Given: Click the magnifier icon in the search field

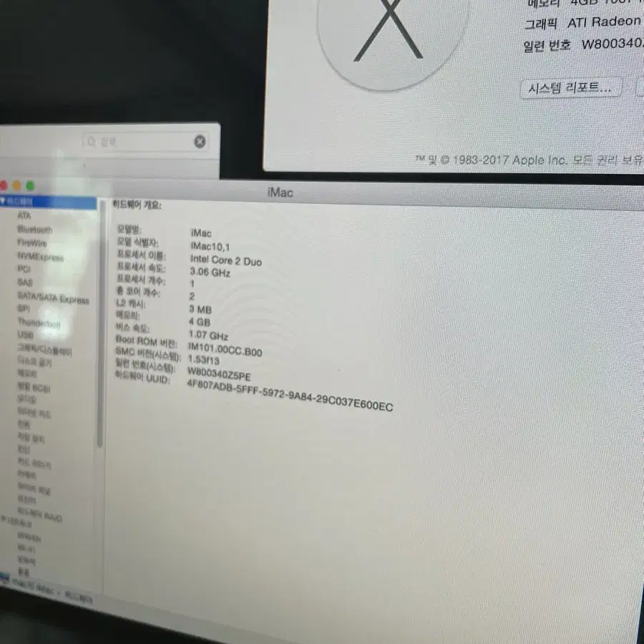Looking at the screenshot, I should pos(91,142).
